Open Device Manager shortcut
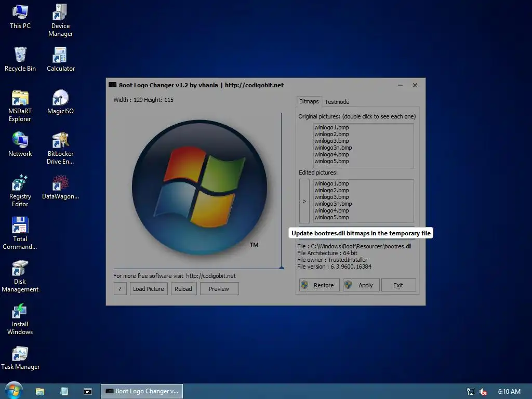The image size is (532, 399). pyautogui.click(x=60, y=20)
